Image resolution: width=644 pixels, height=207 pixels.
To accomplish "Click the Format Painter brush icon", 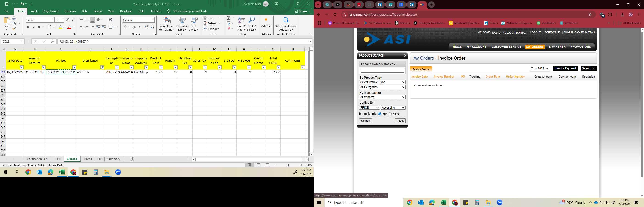I will coord(14,28).
